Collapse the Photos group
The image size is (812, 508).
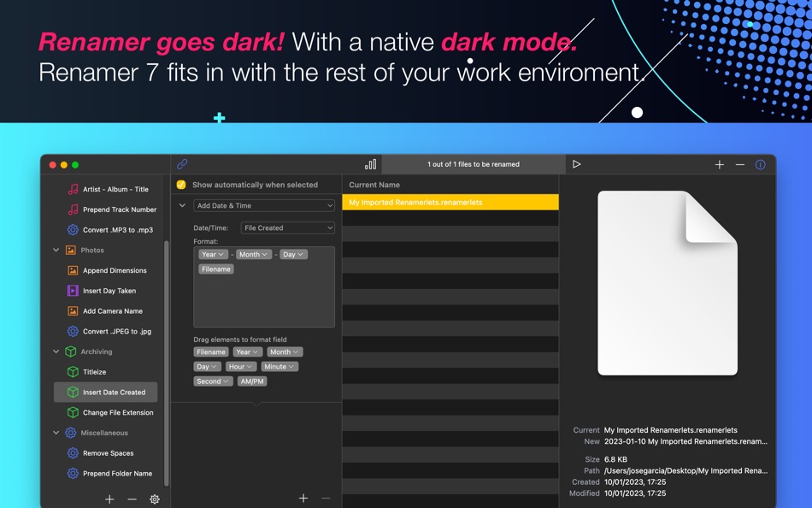(56, 250)
